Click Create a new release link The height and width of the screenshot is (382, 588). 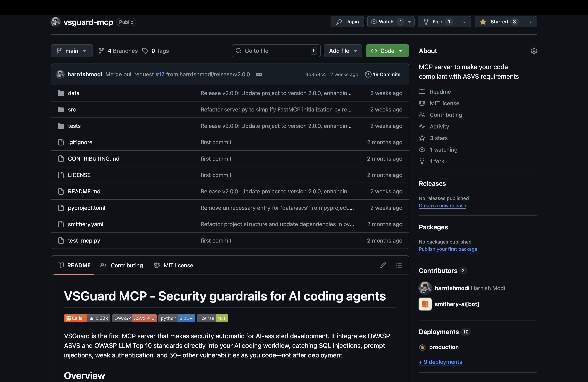442,206
